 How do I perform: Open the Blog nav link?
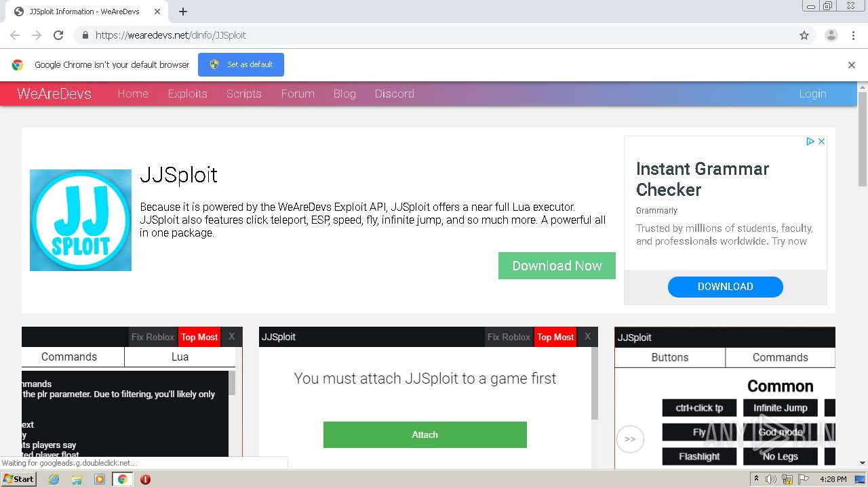tap(344, 94)
